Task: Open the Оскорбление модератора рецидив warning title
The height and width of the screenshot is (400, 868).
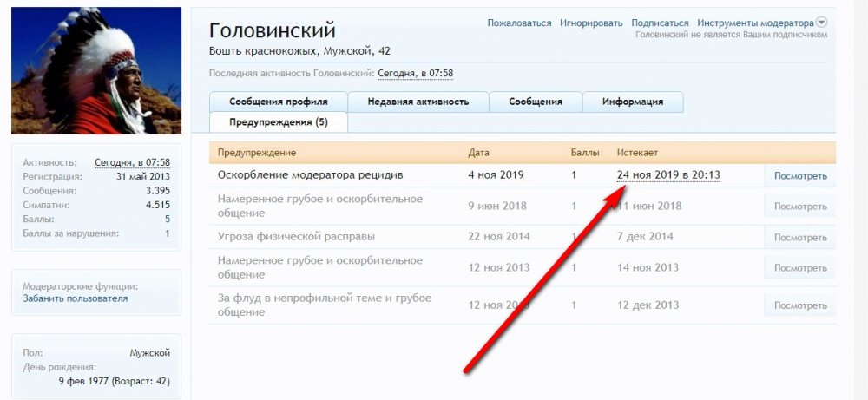Action: tap(310, 175)
